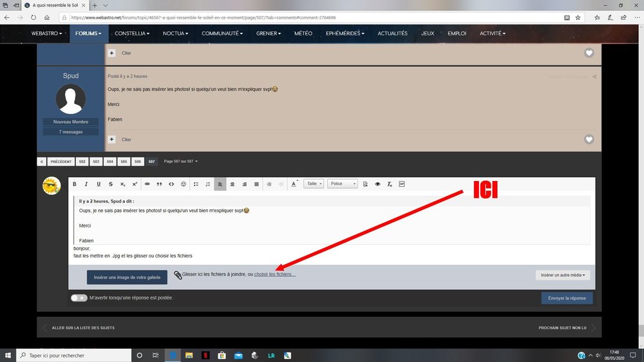
Task: Remove formatting with the Tx icon
Action: [x=390, y=184]
